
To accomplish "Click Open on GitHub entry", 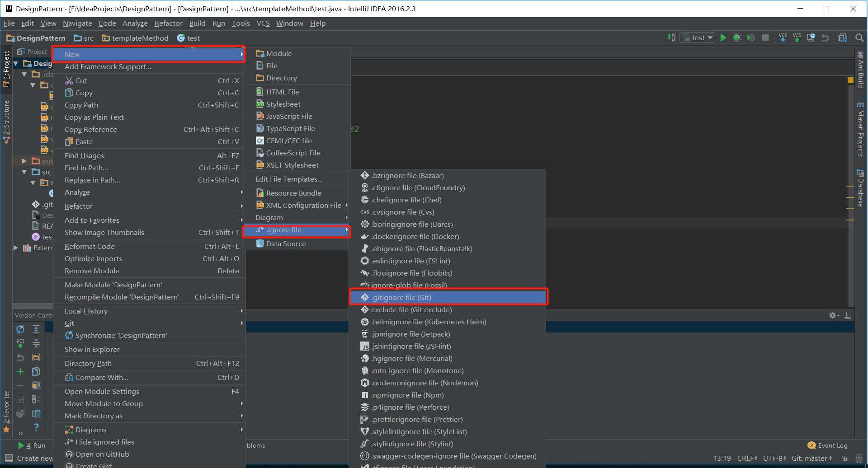I will [x=149, y=454].
